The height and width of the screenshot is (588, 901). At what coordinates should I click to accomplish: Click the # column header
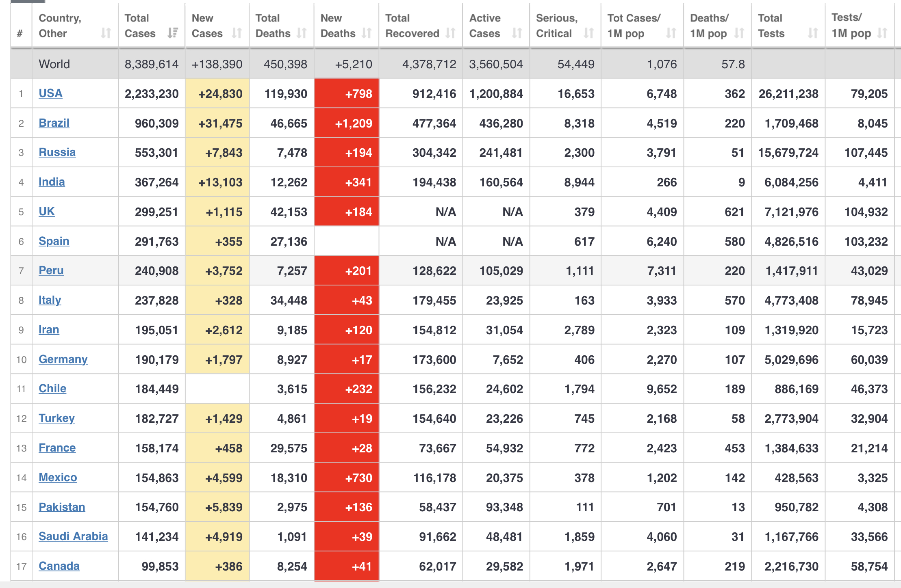point(20,33)
